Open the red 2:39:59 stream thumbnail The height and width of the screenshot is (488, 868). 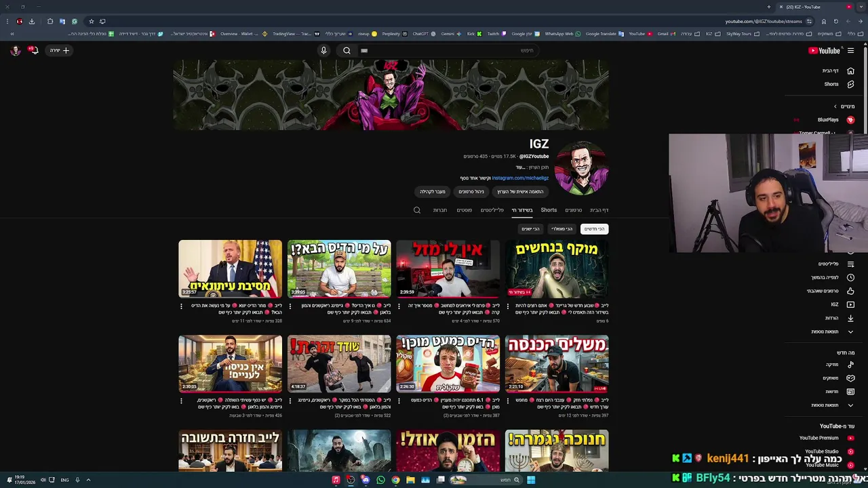(448, 269)
